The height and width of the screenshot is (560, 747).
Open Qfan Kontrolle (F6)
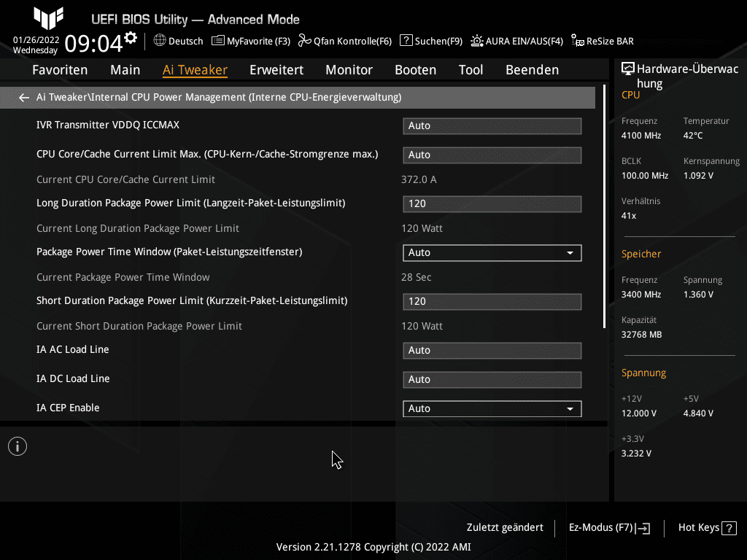pos(345,41)
